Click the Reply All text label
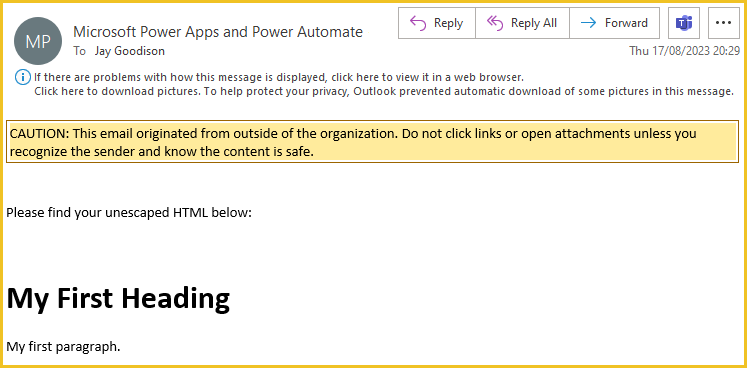Screen dimensions: 747x368 pyautogui.click(x=534, y=23)
